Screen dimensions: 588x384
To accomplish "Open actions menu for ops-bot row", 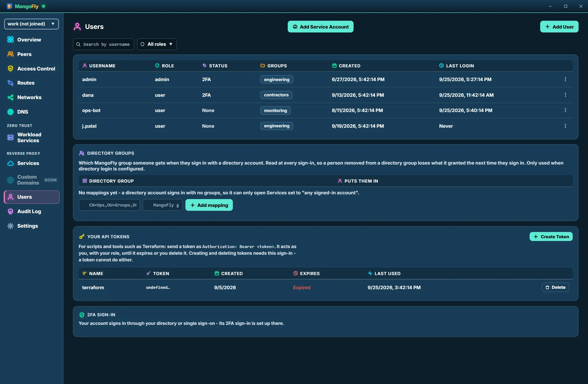I will pyautogui.click(x=565, y=110).
